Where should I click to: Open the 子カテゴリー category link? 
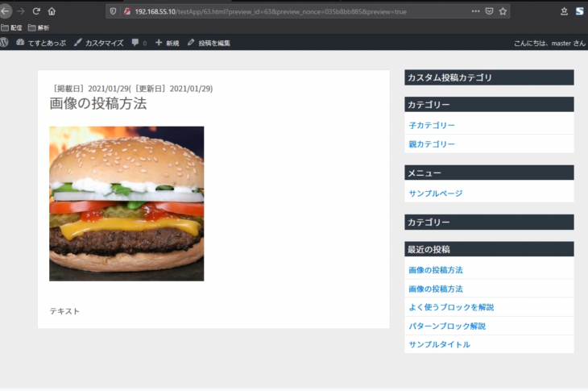point(432,125)
